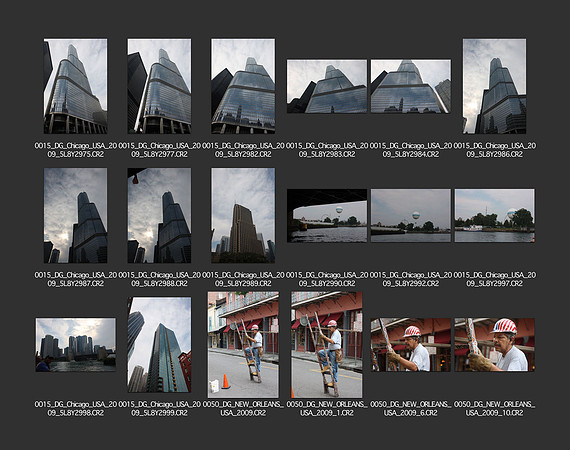Select thumbnail of photo 5L8Y2987.CR2

tap(76, 215)
